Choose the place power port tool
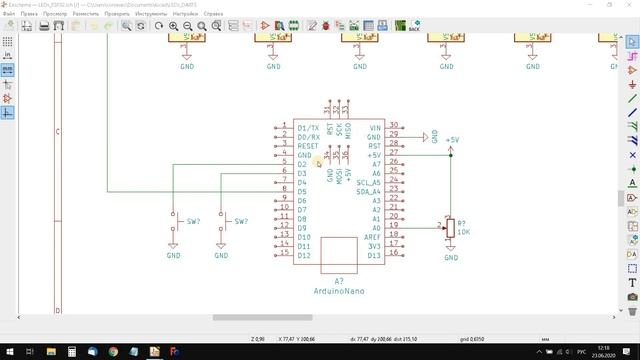Image resolution: width=640 pixels, height=360 pixels. (x=632, y=84)
